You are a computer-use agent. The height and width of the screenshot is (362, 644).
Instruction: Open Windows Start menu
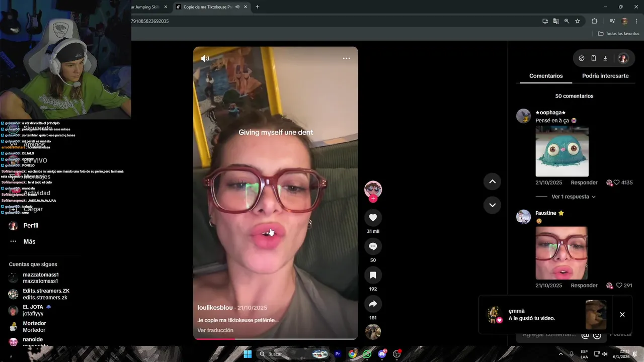click(x=248, y=354)
